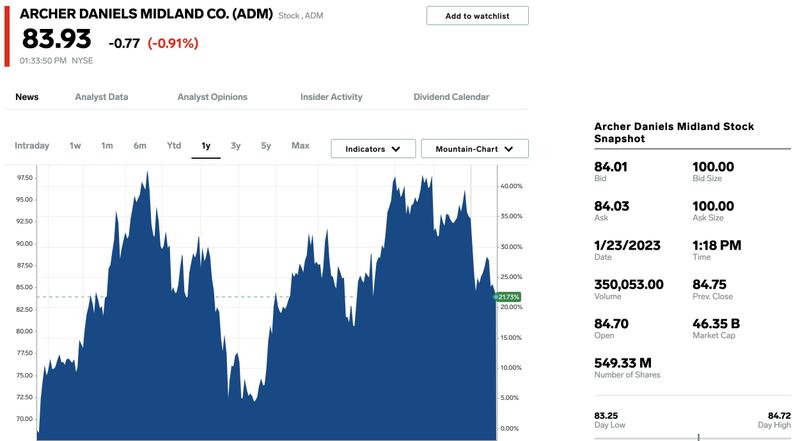The height and width of the screenshot is (441, 800).
Task: Click the Prev. Close value 84.75
Action: point(709,285)
